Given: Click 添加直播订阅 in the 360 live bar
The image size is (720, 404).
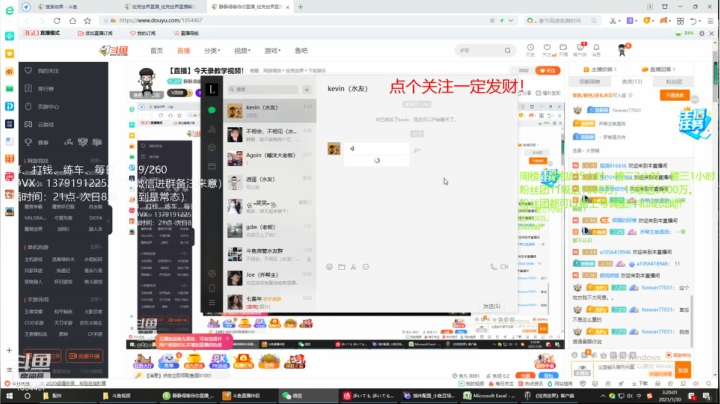Looking at the screenshot, I should [96, 34].
